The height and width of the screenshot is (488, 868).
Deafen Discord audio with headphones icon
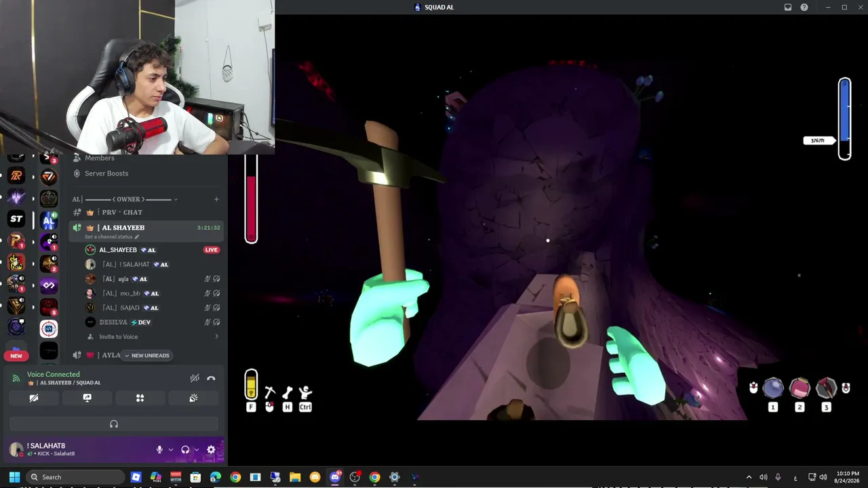[185, 449]
